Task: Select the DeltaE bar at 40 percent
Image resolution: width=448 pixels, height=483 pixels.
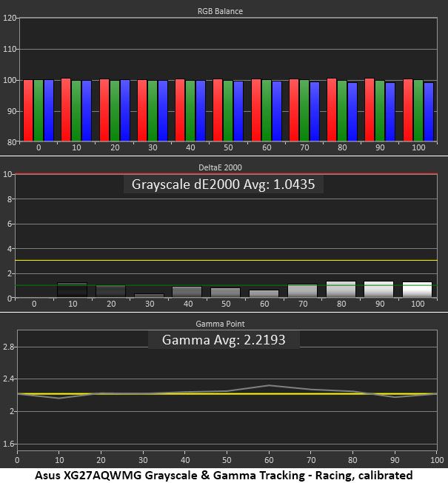Action: click(187, 292)
